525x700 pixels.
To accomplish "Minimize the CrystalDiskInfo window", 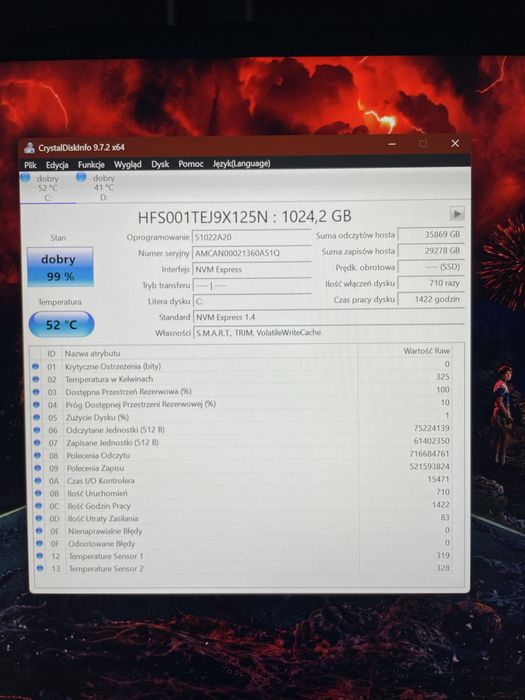I will 392,144.
